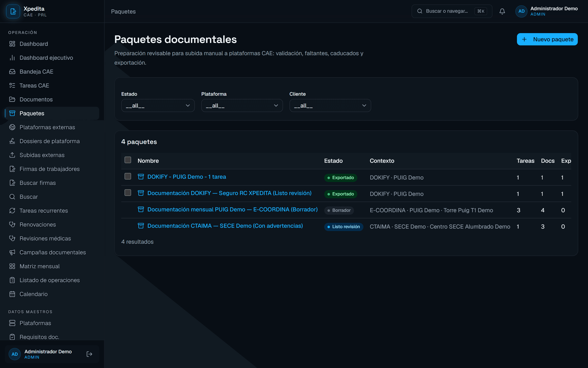The height and width of the screenshot is (368, 588).
Task: Click the Renovaciones stethoscope icon
Action: [12, 224]
